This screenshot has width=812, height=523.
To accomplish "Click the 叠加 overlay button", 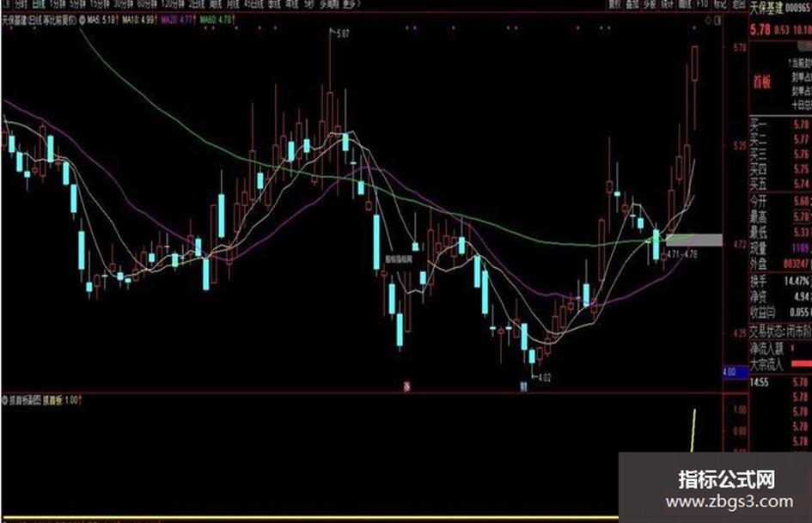I will pos(632,4).
